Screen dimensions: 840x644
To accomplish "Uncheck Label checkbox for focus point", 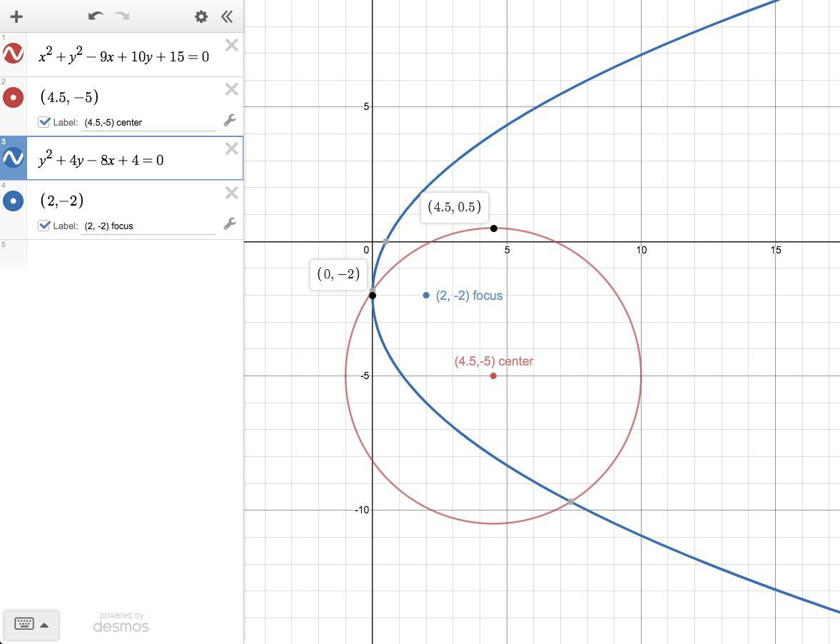I will pyautogui.click(x=44, y=226).
